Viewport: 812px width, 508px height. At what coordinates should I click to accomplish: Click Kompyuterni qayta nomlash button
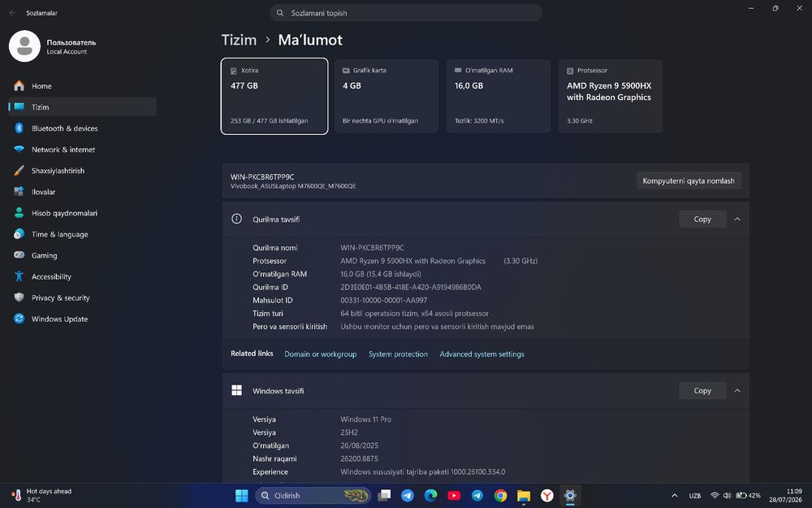coord(689,181)
